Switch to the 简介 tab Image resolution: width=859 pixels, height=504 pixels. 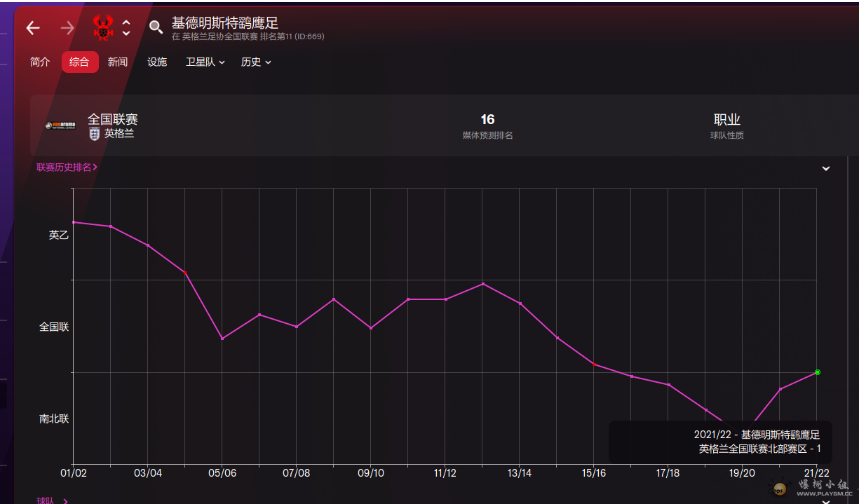[x=40, y=62]
